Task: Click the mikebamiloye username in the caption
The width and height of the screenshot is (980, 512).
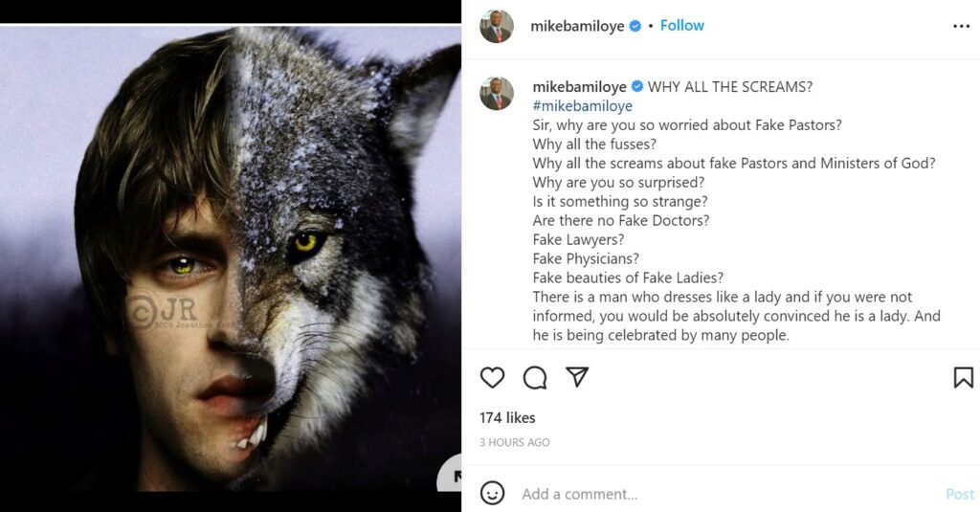Action: pyautogui.click(x=579, y=87)
